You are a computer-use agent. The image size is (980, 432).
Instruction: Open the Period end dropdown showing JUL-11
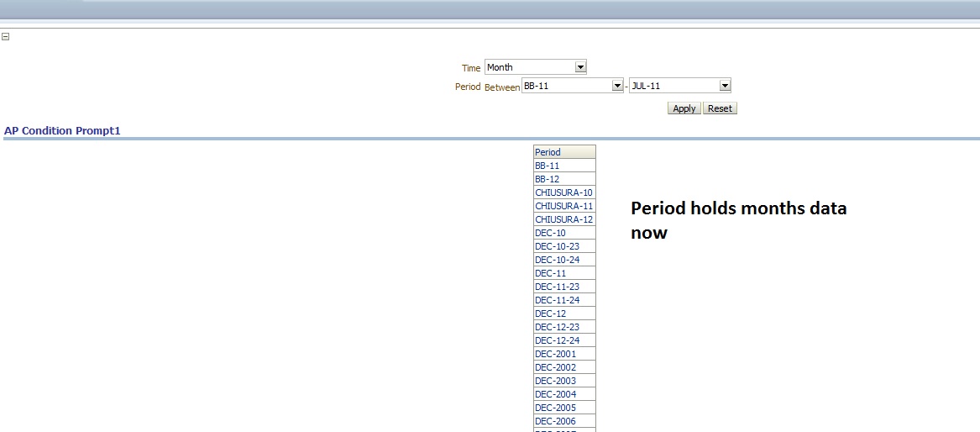(x=680, y=86)
